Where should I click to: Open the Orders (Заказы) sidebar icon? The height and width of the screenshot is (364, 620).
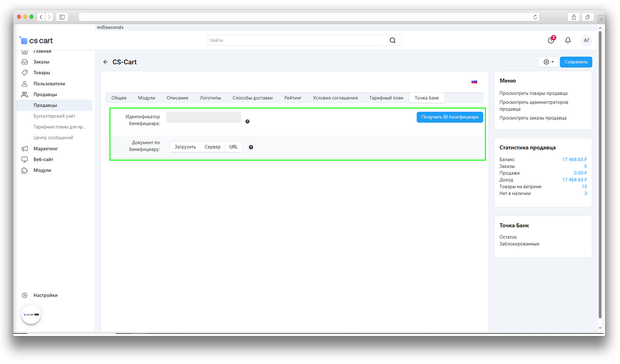tap(25, 62)
